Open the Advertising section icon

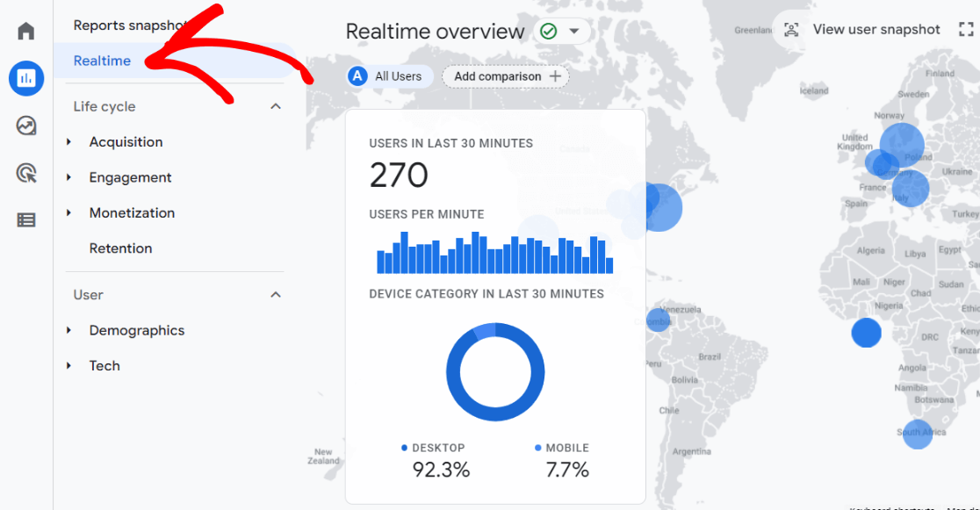coord(25,173)
